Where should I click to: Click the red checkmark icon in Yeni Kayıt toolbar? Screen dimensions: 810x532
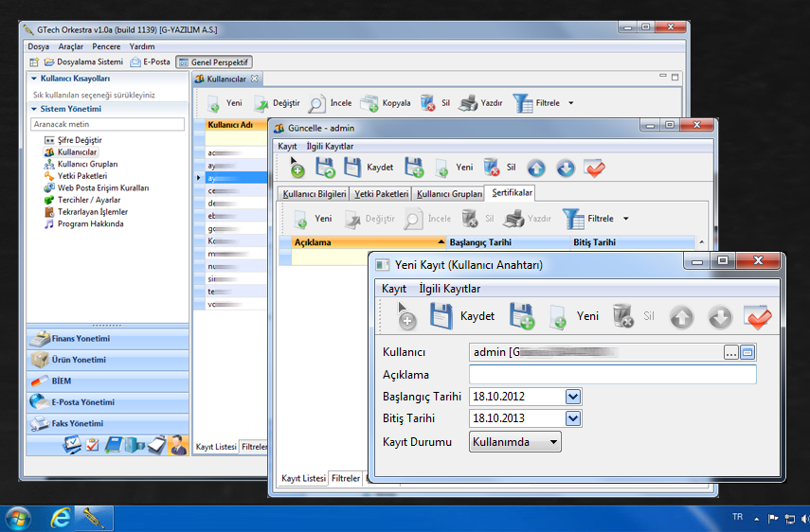(x=758, y=316)
